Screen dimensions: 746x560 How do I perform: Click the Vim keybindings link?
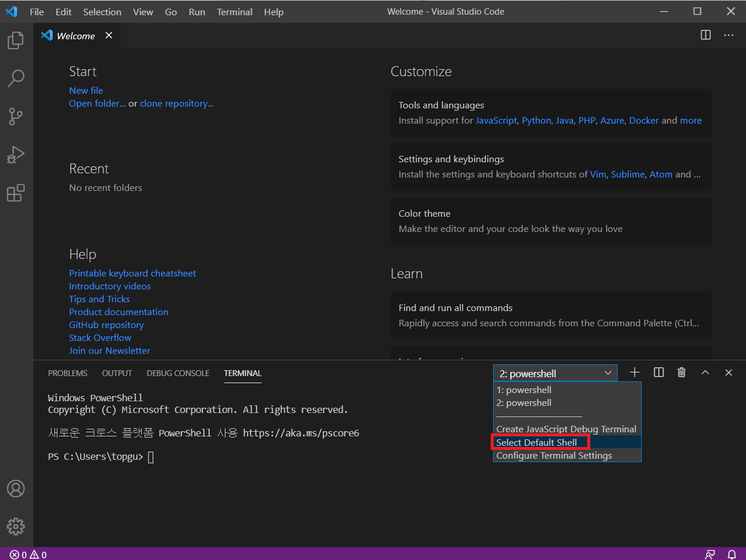598,175
